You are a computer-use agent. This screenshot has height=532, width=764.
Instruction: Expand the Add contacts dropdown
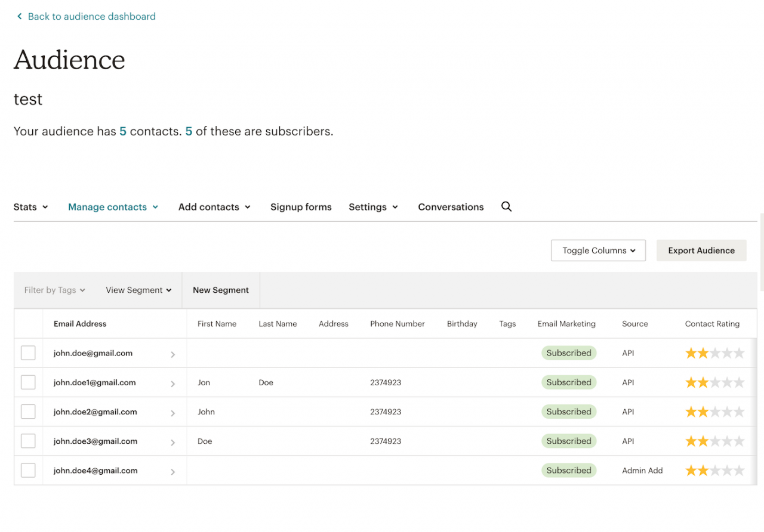(x=215, y=207)
